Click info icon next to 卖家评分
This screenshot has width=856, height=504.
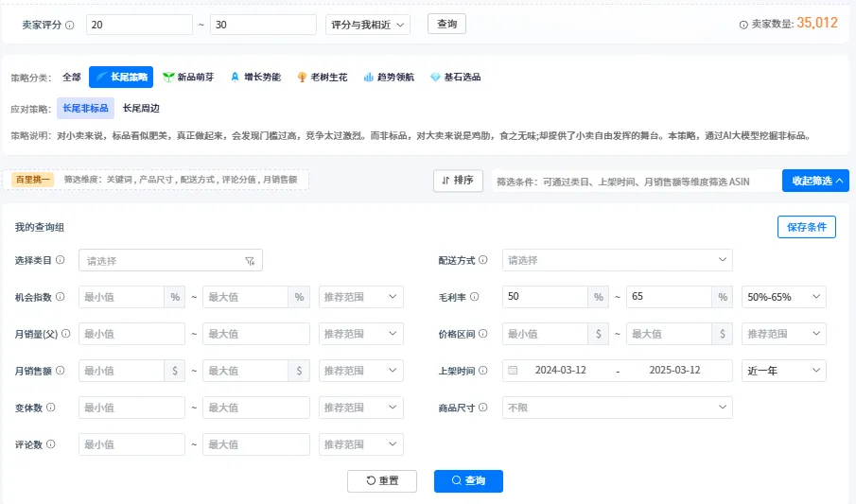(x=70, y=26)
